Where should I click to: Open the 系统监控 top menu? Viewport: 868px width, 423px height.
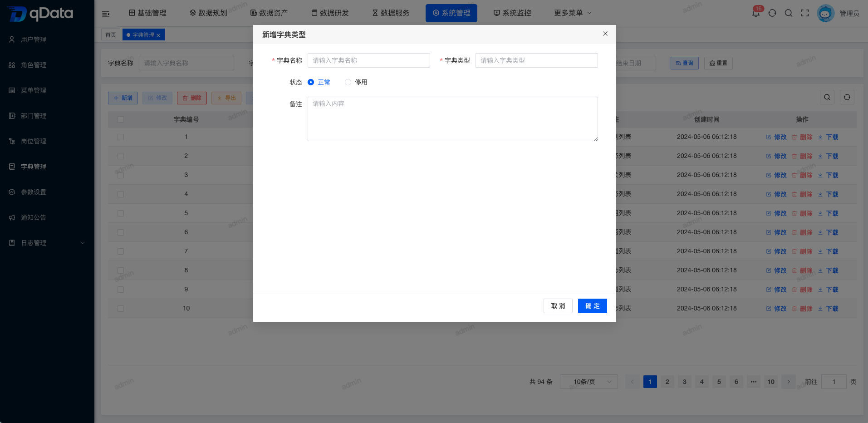click(512, 13)
